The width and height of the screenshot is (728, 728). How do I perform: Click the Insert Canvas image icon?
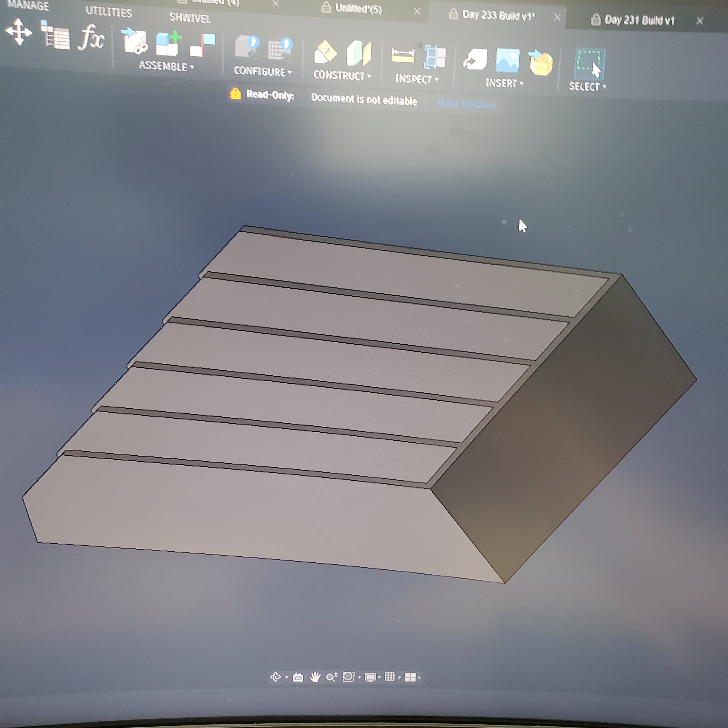click(x=507, y=60)
